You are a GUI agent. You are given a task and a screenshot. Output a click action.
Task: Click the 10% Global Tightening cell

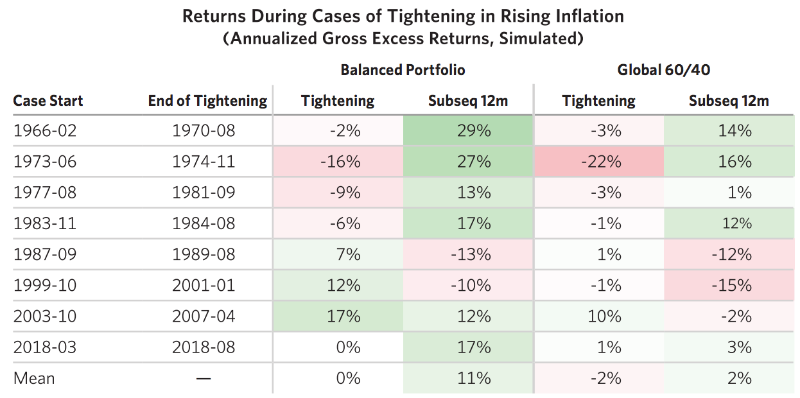click(599, 316)
